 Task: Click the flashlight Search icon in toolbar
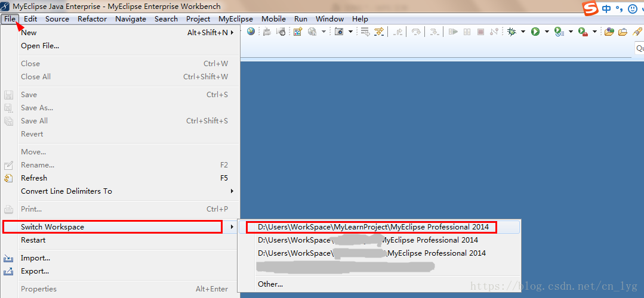637,32
